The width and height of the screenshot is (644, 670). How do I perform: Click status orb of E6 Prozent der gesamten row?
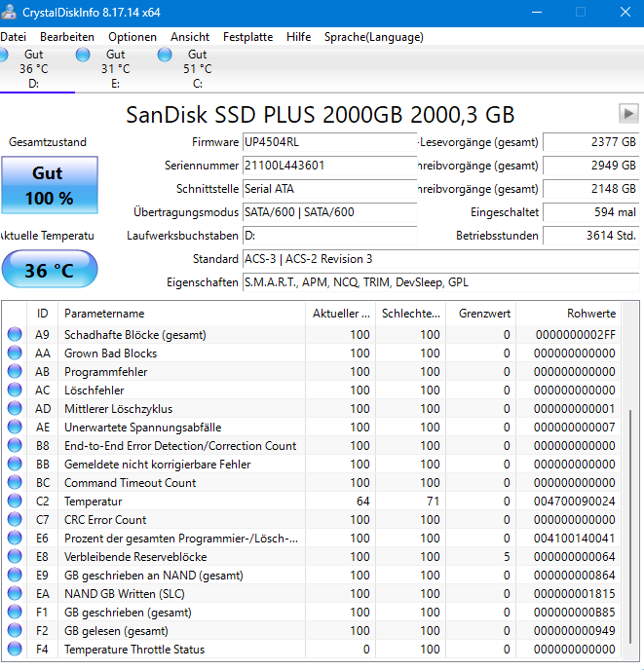(x=15, y=539)
